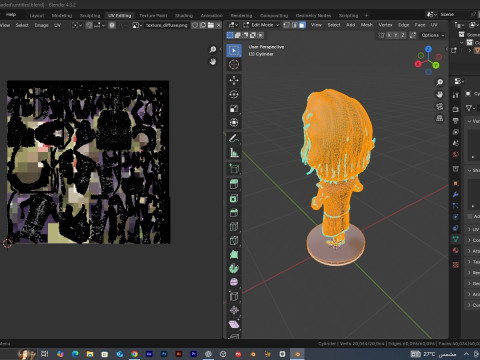Toggle Y axis mirror in viewport header
The width and height of the screenshot is (480, 360).
tap(396, 35)
